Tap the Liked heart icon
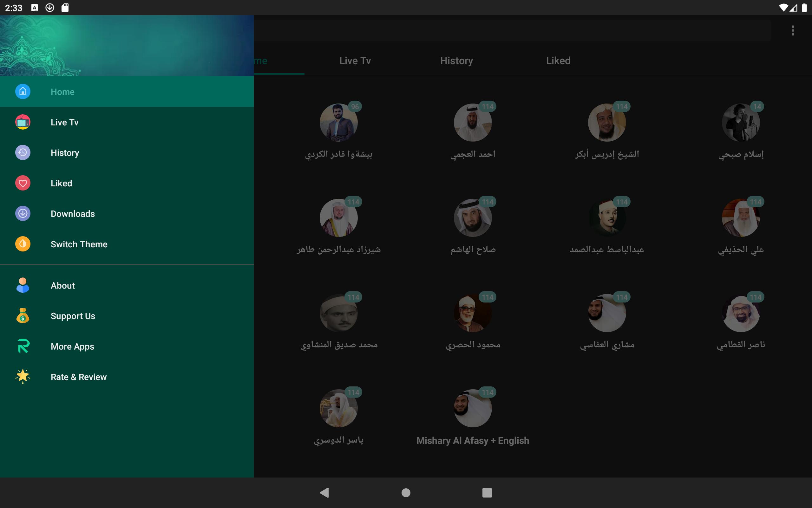 [x=23, y=183]
